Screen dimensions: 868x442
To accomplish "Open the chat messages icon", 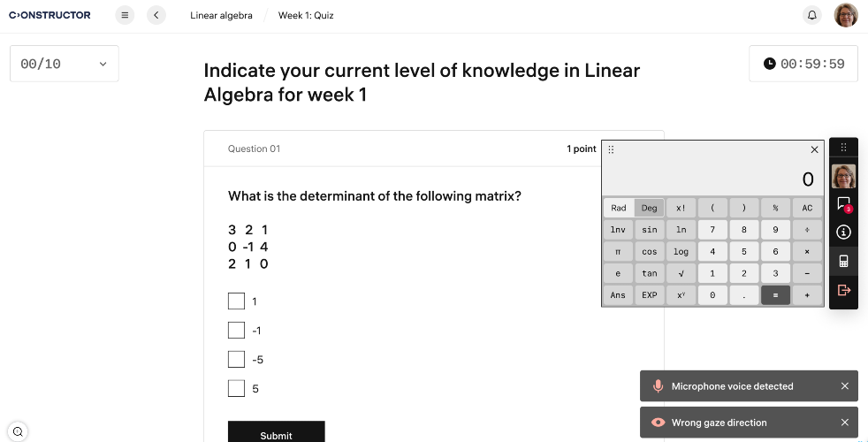I will point(843,204).
